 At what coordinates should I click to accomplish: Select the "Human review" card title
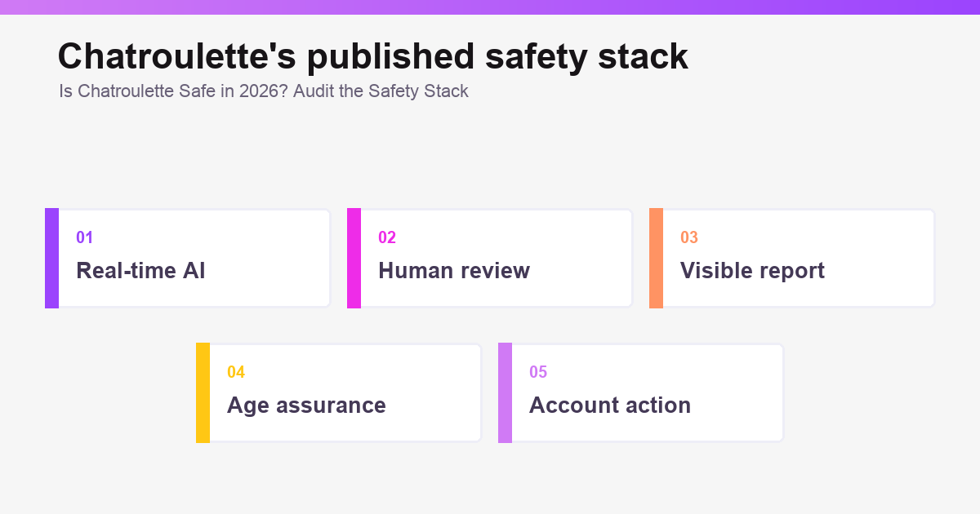pos(454,271)
